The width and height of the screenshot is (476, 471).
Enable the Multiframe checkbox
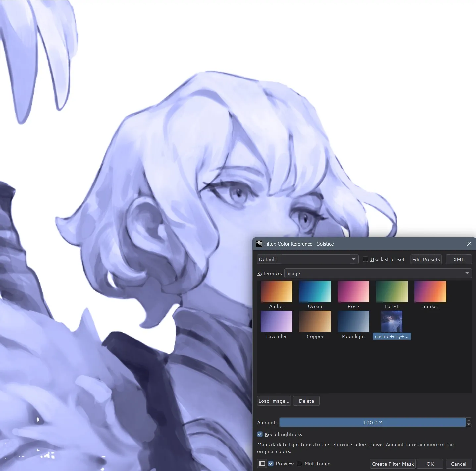coord(300,464)
